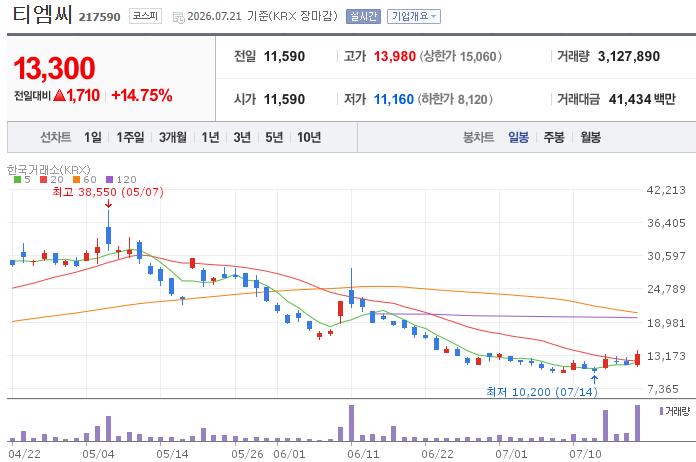This screenshot has width=696, height=462.
Task: Select the 3년 line chart tab
Action: point(242,138)
